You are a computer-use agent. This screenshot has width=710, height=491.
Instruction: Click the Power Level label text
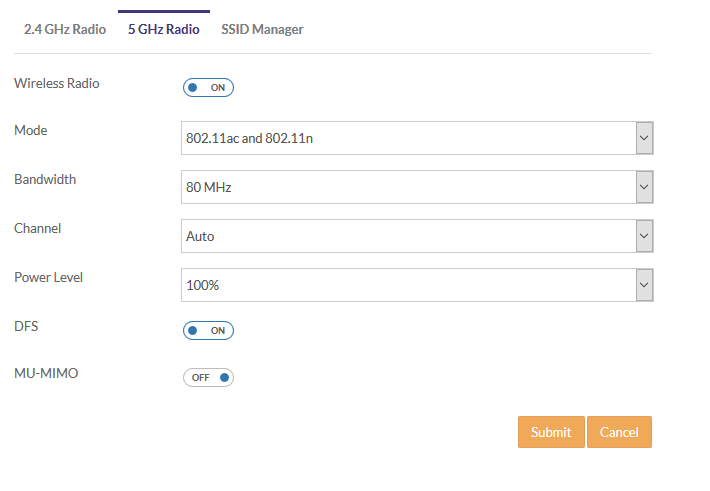click(x=48, y=277)
